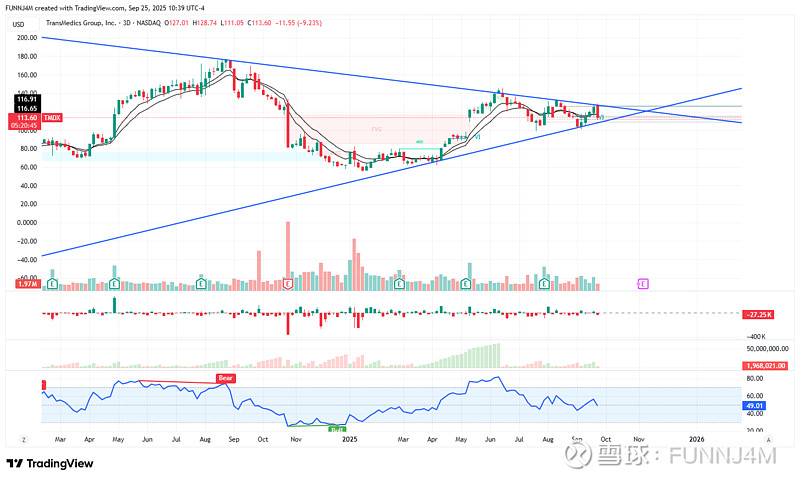Click the blue 49.01 RSI value label

coord(755,406)
